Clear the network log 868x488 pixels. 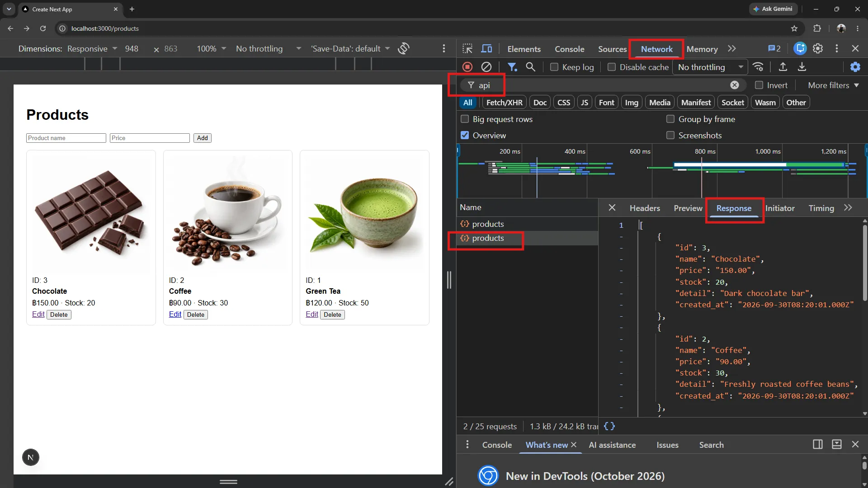click(486, 67)
